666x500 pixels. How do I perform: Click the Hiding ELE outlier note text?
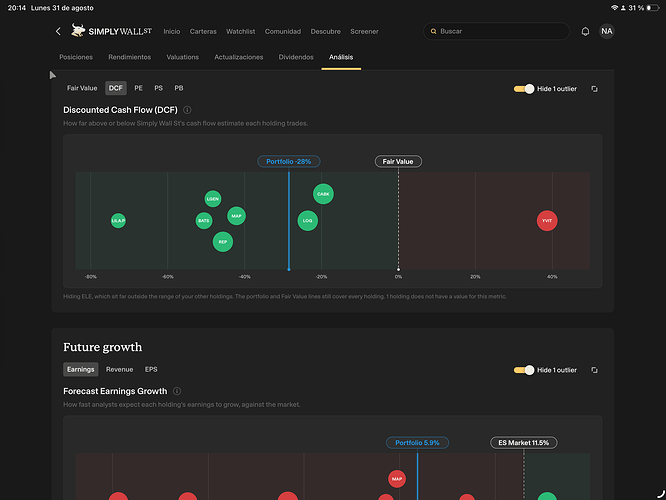(x=285, y=297)
